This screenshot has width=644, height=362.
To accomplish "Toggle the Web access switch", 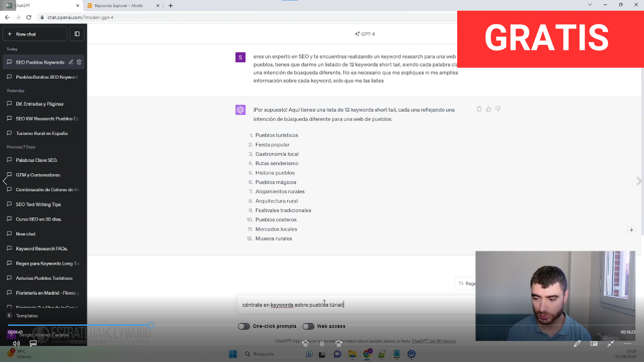I will 308,326.
